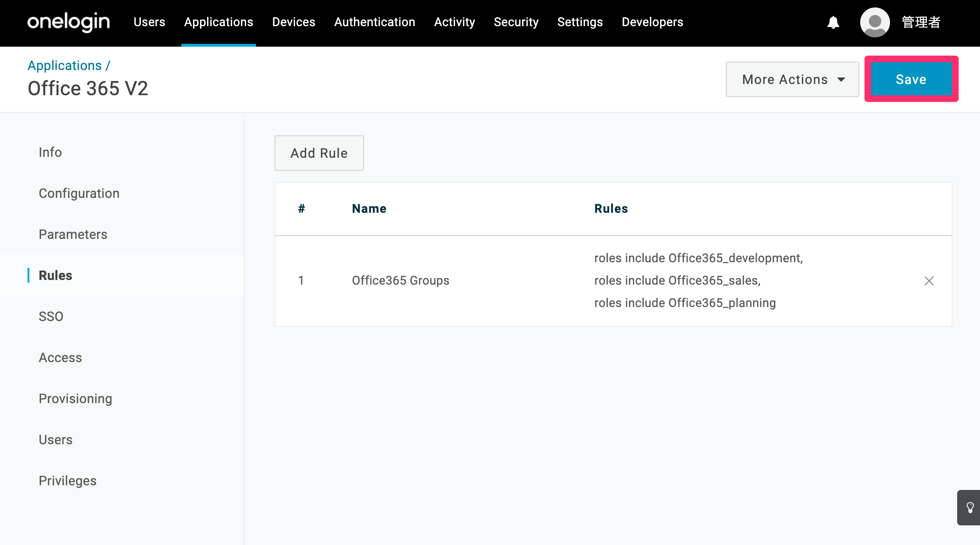This screenshot has height=545, width=980.
Task: Click the 'roles include Office365_sales' text
Action: (x=676, y=280)
